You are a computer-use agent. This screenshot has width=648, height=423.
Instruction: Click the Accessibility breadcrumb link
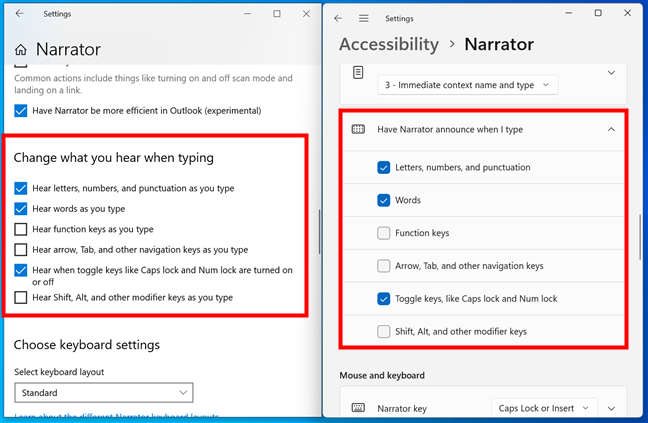(389, 44)
